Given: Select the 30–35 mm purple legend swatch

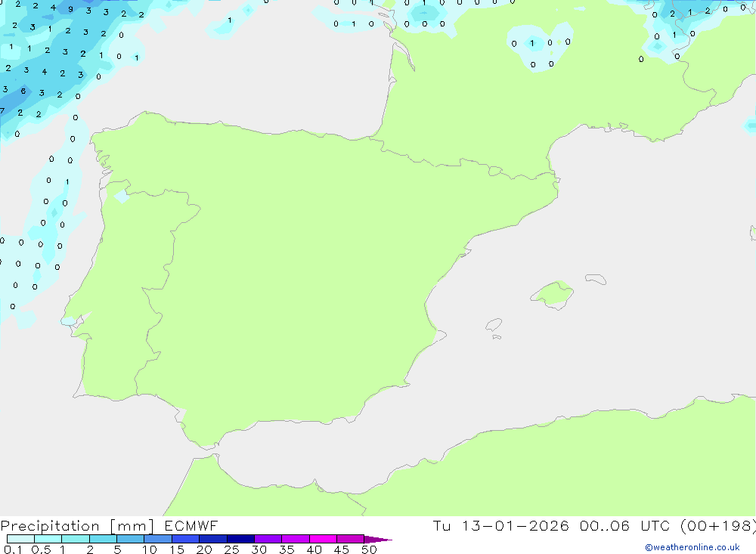Looking at the screenshot, I should point(268,539).
